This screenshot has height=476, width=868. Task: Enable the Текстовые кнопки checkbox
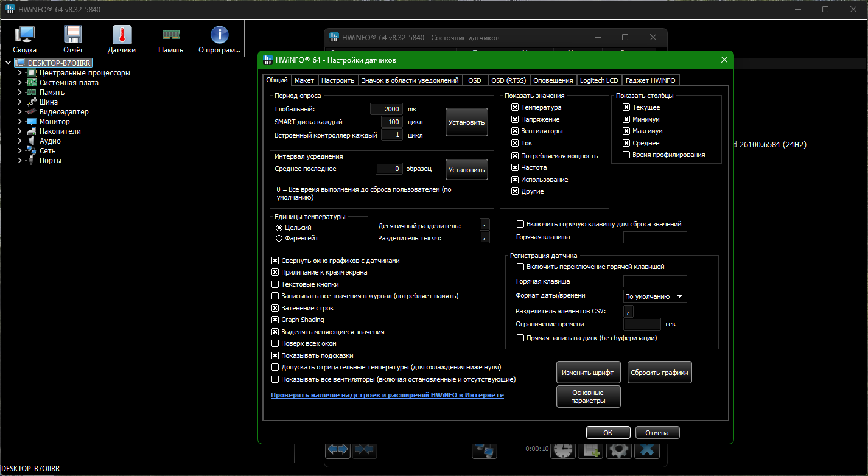[x=275, y=284]
